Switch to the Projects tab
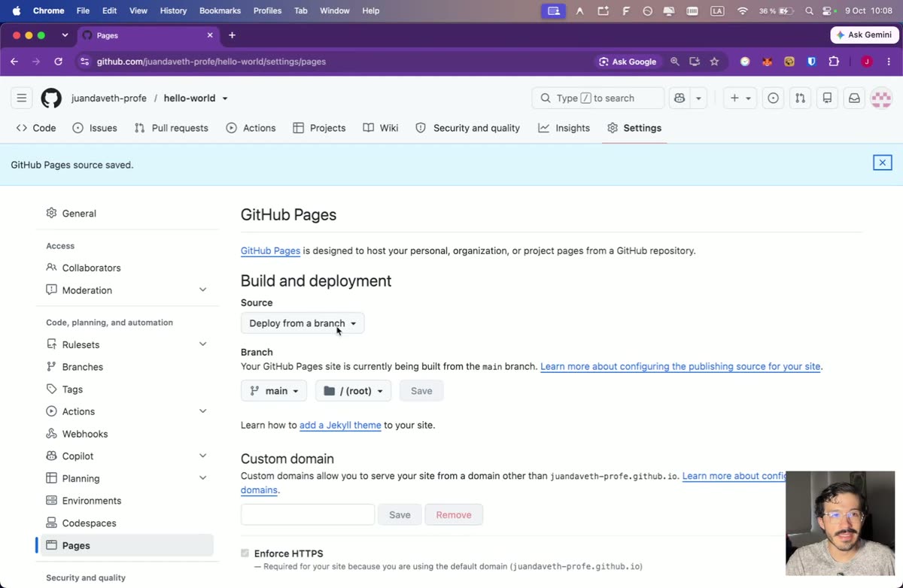 point(319,128)
